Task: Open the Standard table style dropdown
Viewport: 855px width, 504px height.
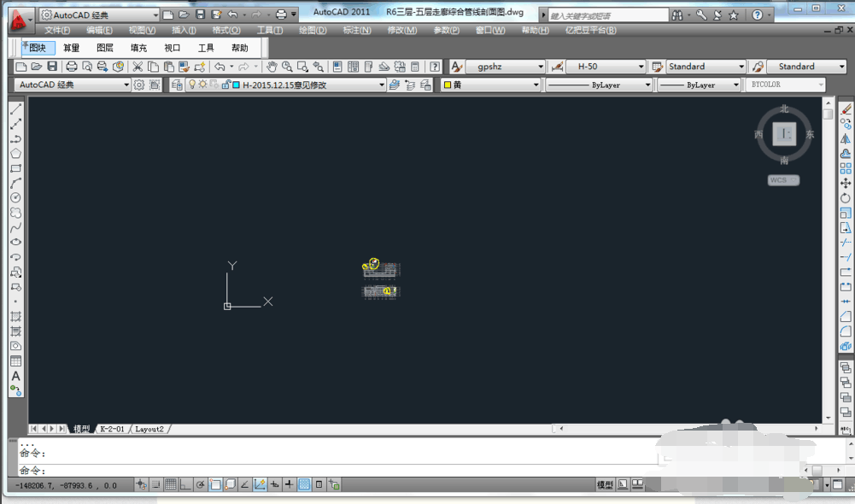Action: point(706,67)
